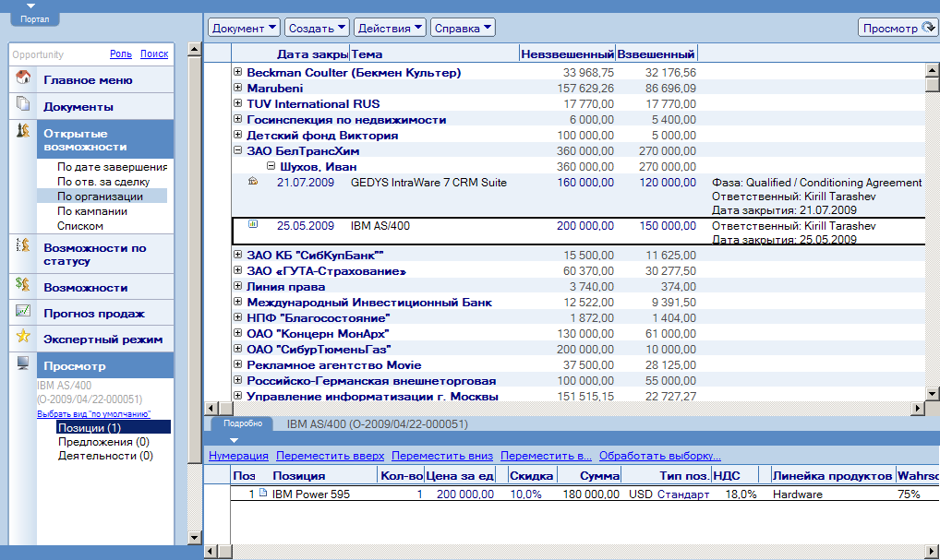
Task: Expand ЗАО «ГУТА-Страхование» group
Action: (x=237, y=270)
